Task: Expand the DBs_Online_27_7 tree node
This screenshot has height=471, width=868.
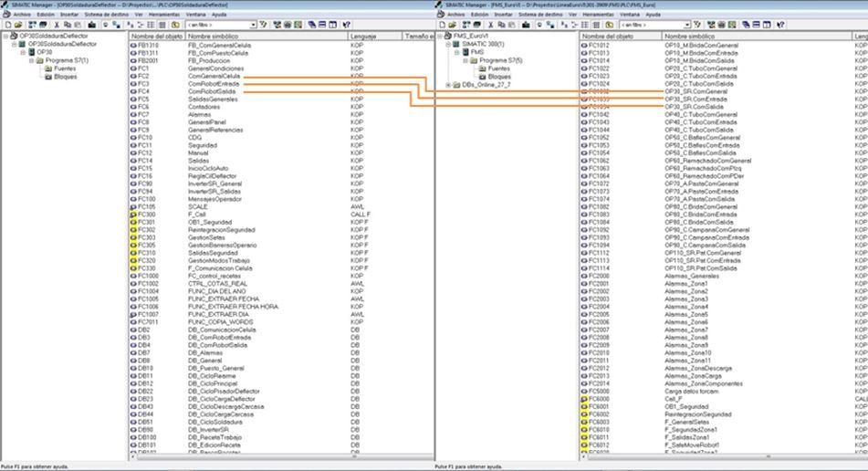Action: 448,85
